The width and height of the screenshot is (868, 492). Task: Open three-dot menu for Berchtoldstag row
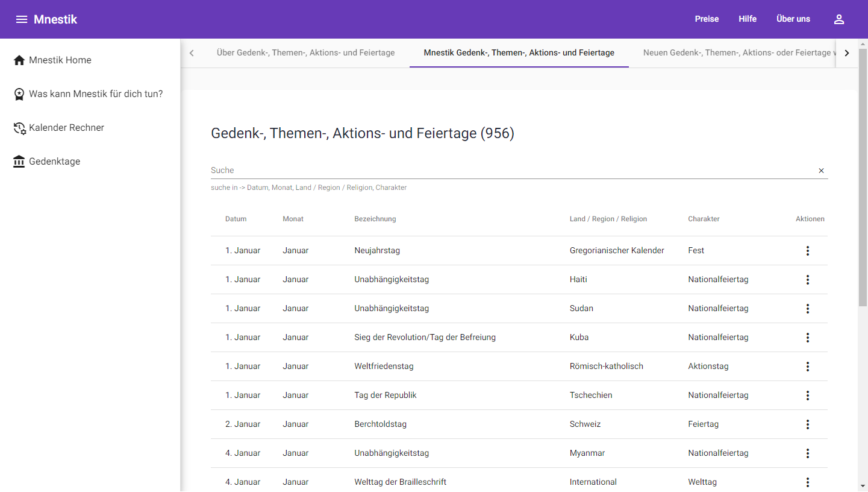808,424
